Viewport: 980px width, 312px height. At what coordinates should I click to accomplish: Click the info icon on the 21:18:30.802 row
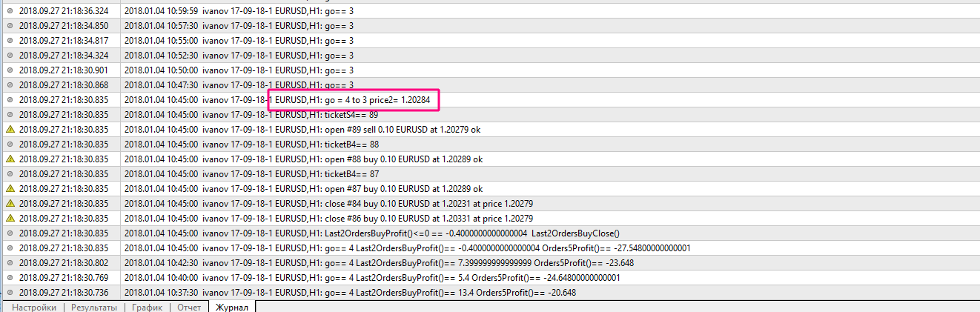(x=10, y=263)
